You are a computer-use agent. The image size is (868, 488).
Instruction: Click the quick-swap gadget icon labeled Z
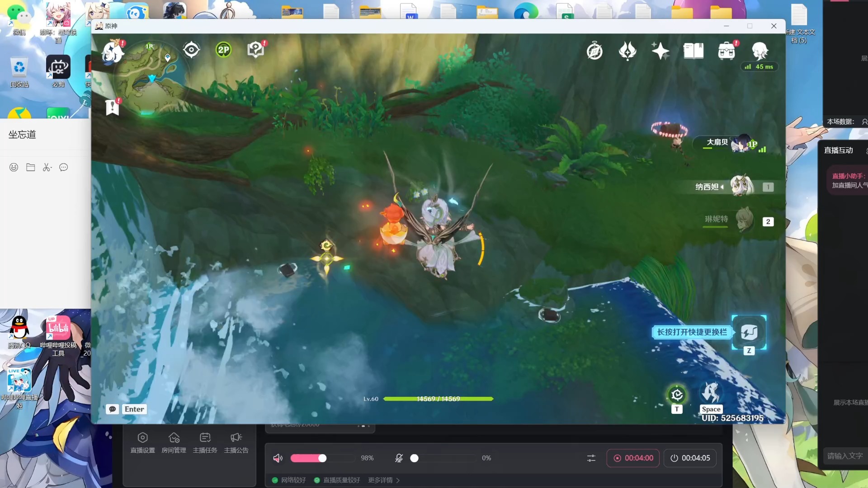pos(749,333)
